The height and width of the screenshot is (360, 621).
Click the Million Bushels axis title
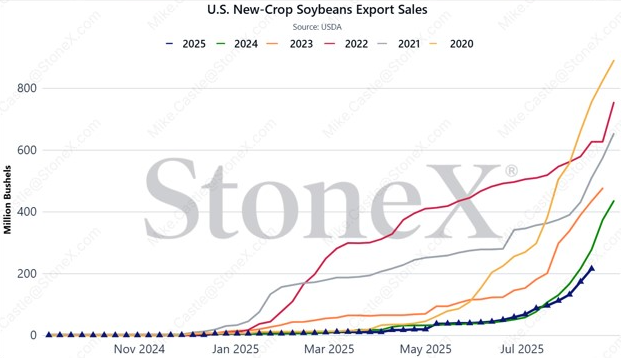7,200
